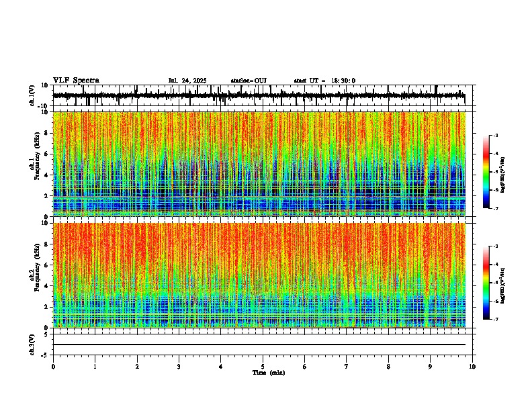Click the 'VLF Spectra' title text
Image resolution: width=532 pixels, height=411 pixels.
tap(76, 81)
